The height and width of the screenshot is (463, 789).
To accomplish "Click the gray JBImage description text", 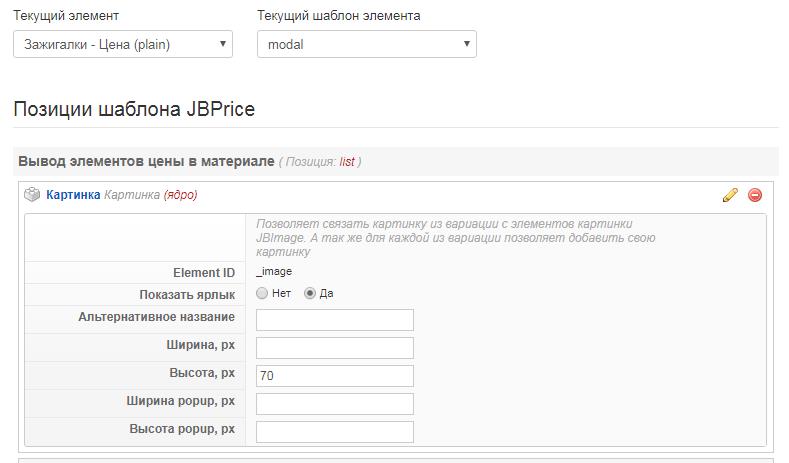I will point(455,238).
